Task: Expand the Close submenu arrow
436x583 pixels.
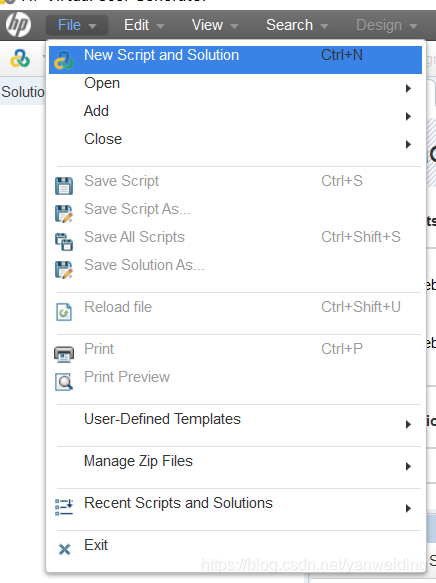Action: pos(408,144)
